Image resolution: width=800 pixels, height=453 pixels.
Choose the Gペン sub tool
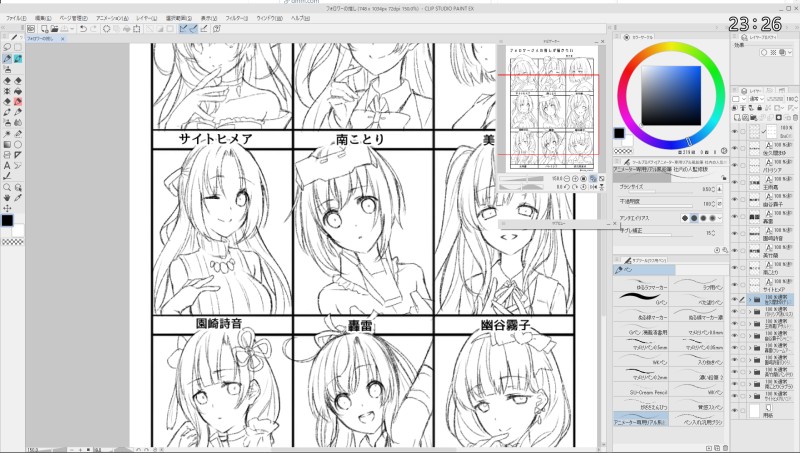641,298
